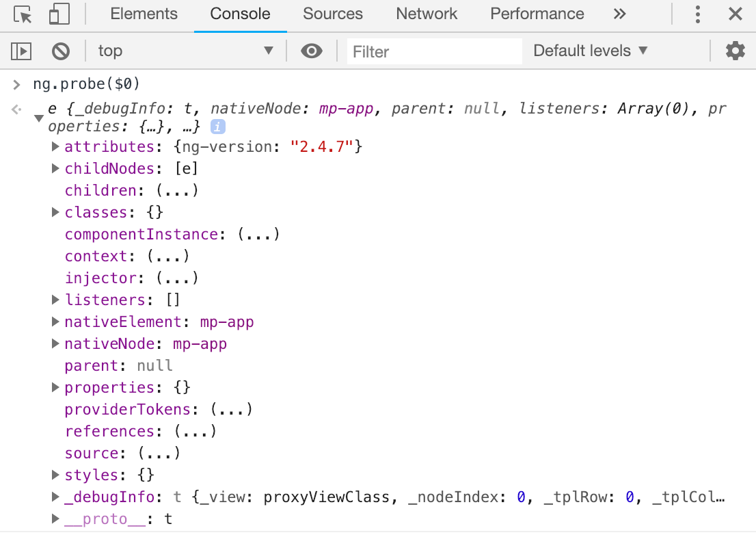The image size is (756, 535).
Task: Expand the attributes property
Action: click(x=56, y=147)
